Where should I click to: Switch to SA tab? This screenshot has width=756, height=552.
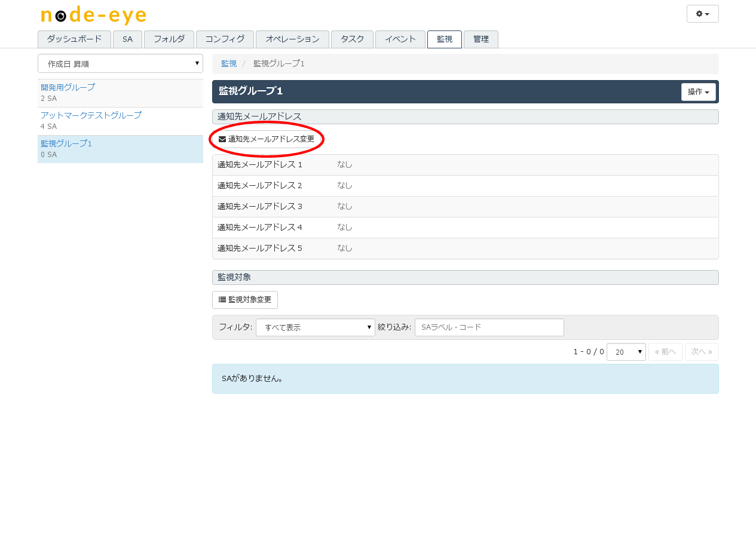point(127,39)
